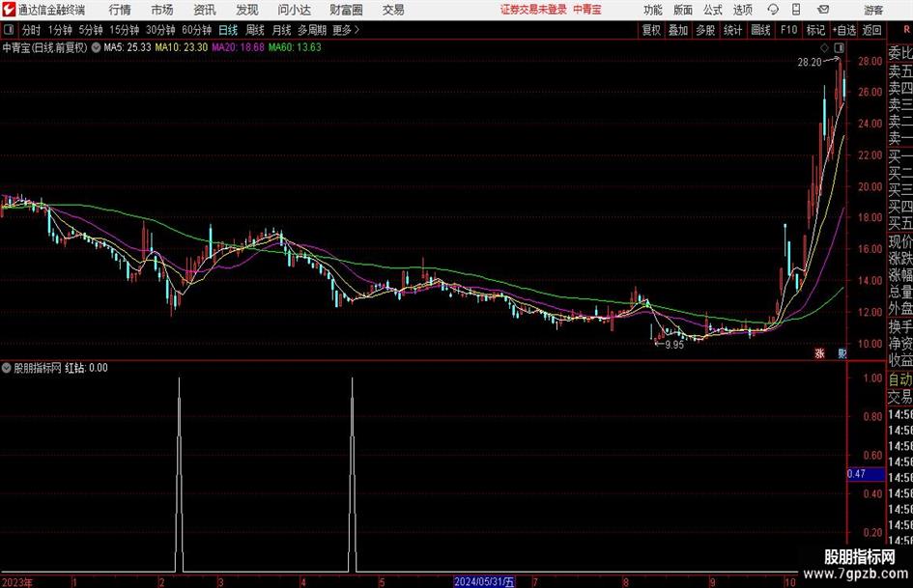Select the 日线 daily period tab
913x588 pixels.
(228, 30)
